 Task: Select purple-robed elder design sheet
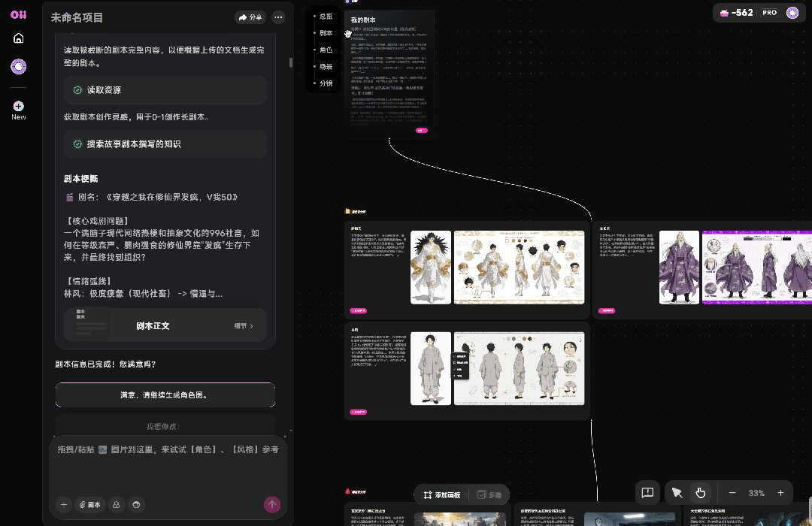[757, 268]
